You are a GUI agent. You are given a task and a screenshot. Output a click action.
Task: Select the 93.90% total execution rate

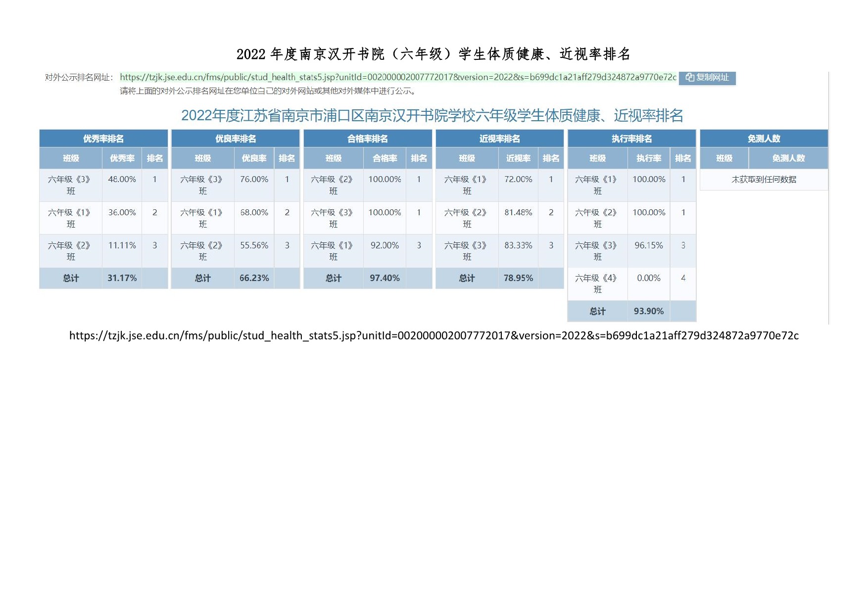649,311
